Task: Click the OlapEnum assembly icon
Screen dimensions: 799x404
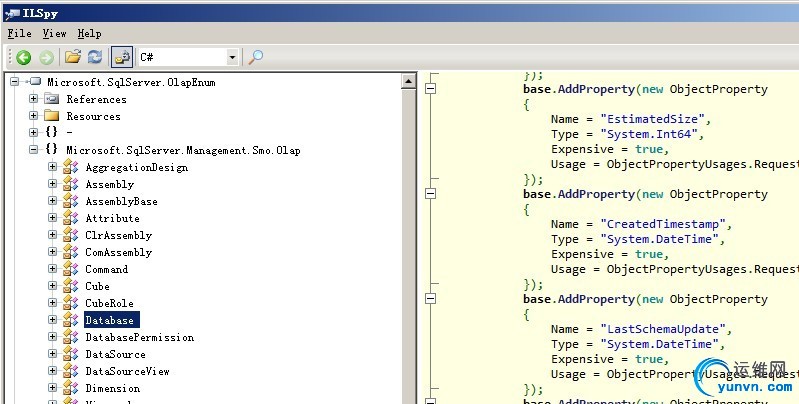Action: 35,82
